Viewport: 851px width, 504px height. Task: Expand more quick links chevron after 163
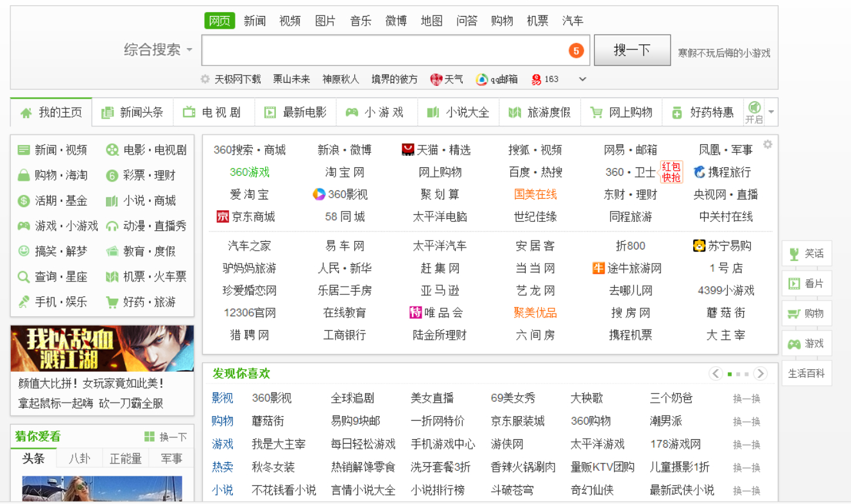(x=583, y=80)
